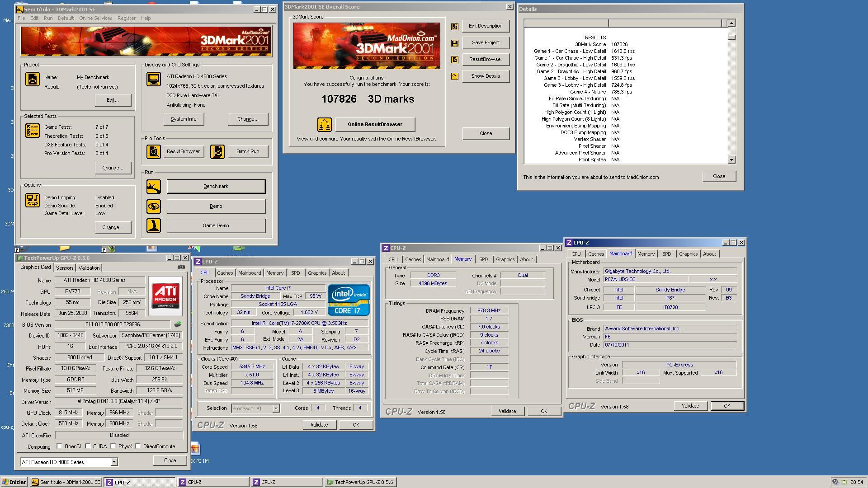Open the graphics card selection dropdown in GPU-Z
Screen dimensions: 868x488
pyautogui.click(x=114, y=462)
